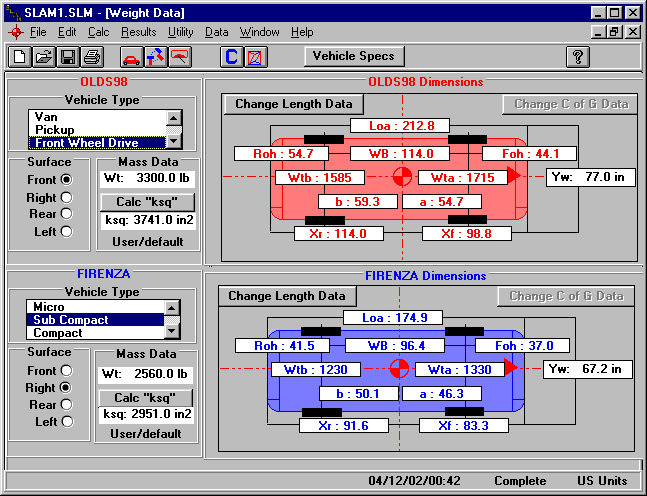The width and height of the screenshot is (647, 496).
Task: Select Rear surface for FIRENZA
Action: coord(66,404)
